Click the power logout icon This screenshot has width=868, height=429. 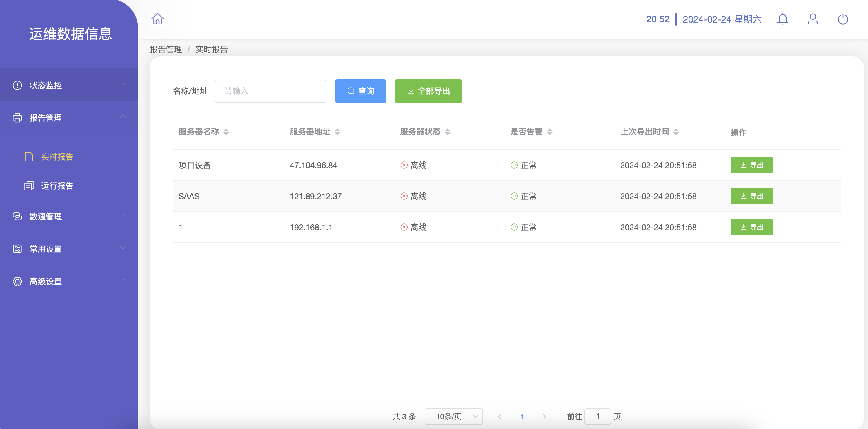(843, 19)
